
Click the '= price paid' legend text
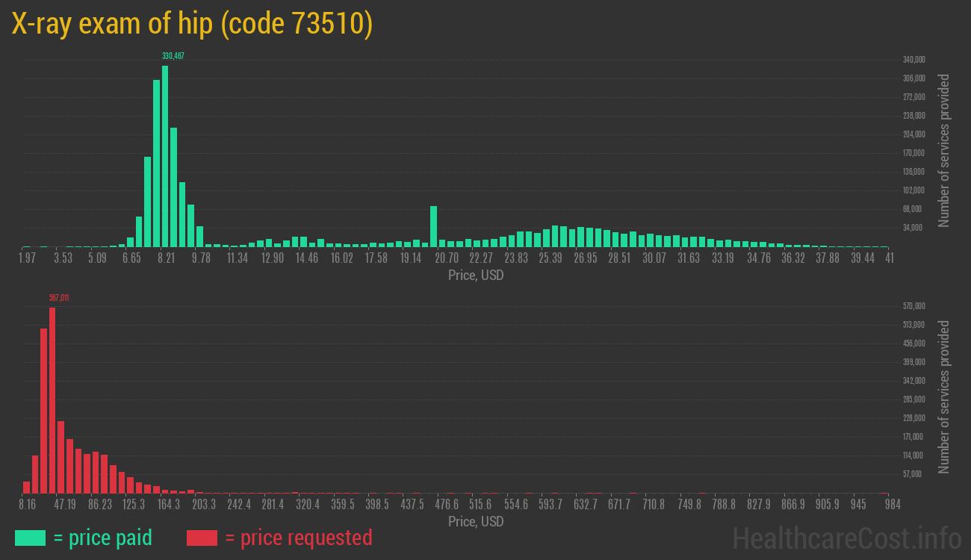pyautogui.click(x=103, y=538)
